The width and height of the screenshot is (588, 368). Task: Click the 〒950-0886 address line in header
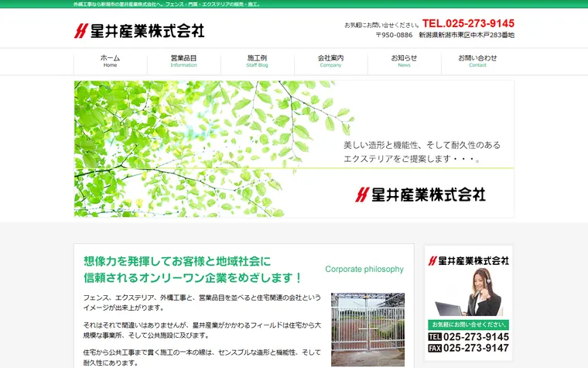(x=445, y=35)
